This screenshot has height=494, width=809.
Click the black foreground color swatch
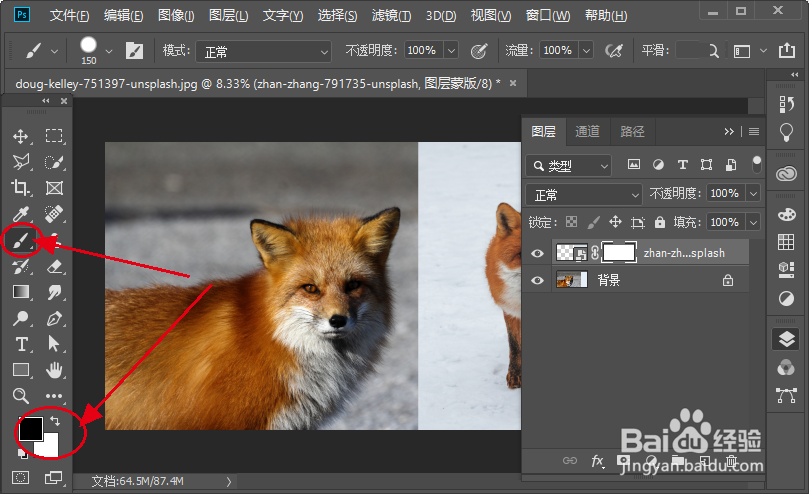(30, 428)
